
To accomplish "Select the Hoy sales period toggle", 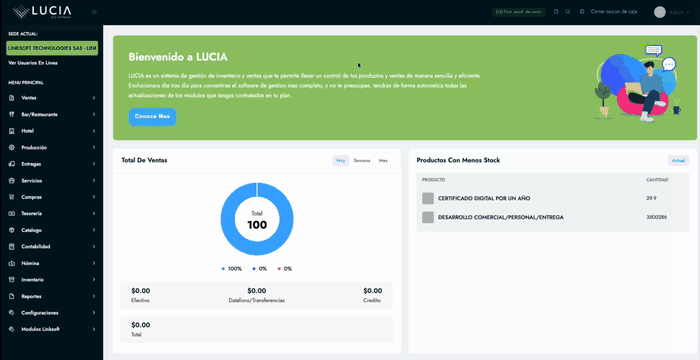I will pyautogui.click(x=341, y=161).
